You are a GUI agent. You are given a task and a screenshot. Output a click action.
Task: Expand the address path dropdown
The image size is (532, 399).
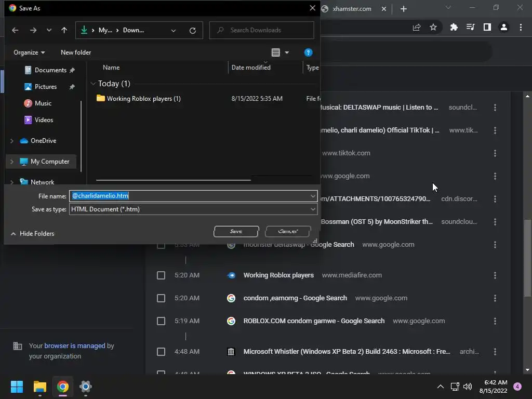(x=174, y=31)
